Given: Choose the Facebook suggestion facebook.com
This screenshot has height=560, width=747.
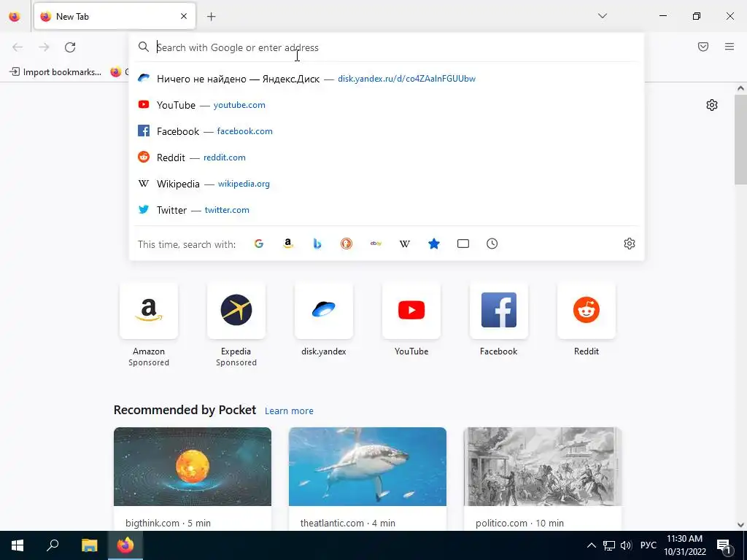Looking at the screenshot, I should pos(387,131).
